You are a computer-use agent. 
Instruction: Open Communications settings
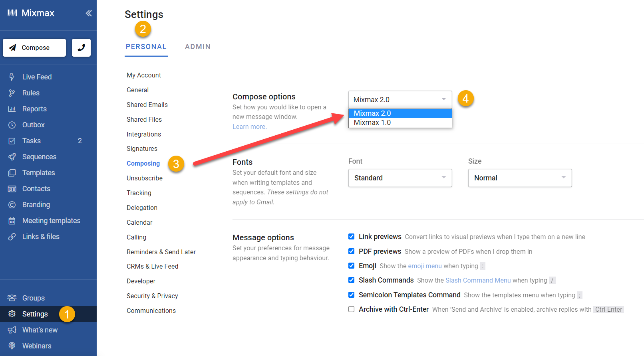click(151, 311)
